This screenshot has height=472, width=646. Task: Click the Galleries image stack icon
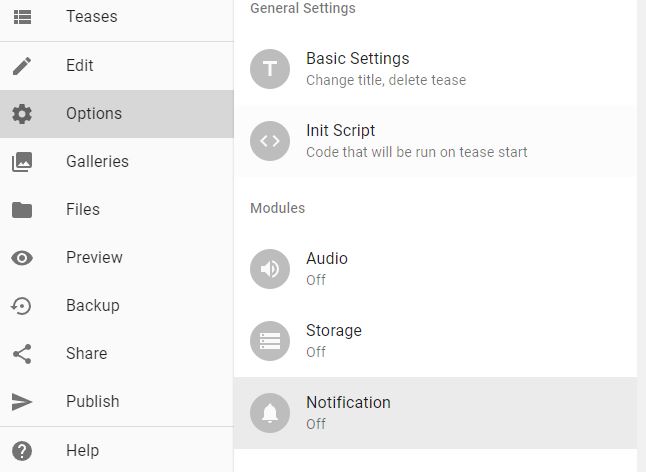(22, 162)
